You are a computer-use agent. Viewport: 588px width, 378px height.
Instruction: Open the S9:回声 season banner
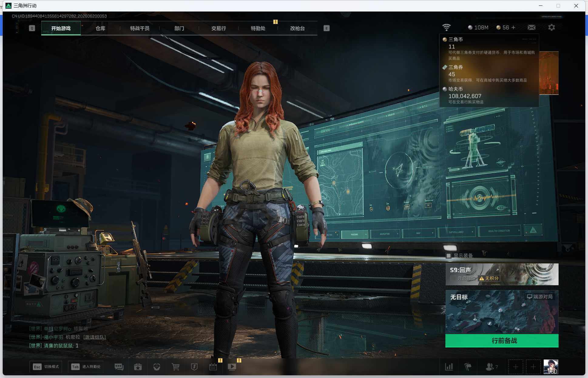click(502, 274)
